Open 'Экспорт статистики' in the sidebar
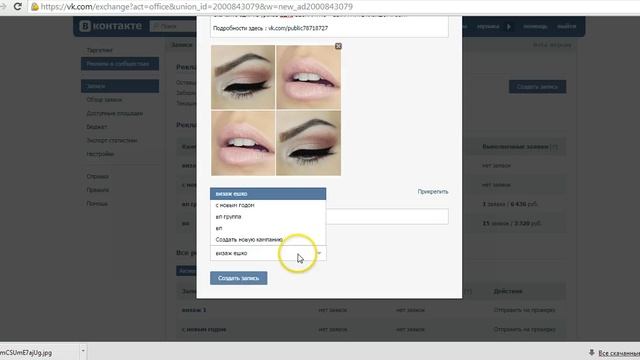The width and height of the screenshot is (640, 360). (x=112, y=140)
